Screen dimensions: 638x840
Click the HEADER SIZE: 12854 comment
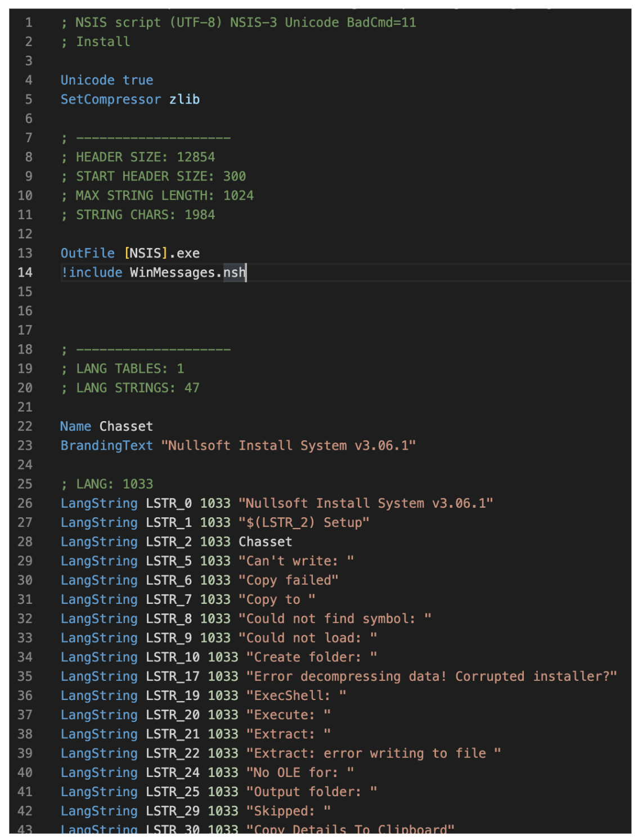[x=145, y=157]
